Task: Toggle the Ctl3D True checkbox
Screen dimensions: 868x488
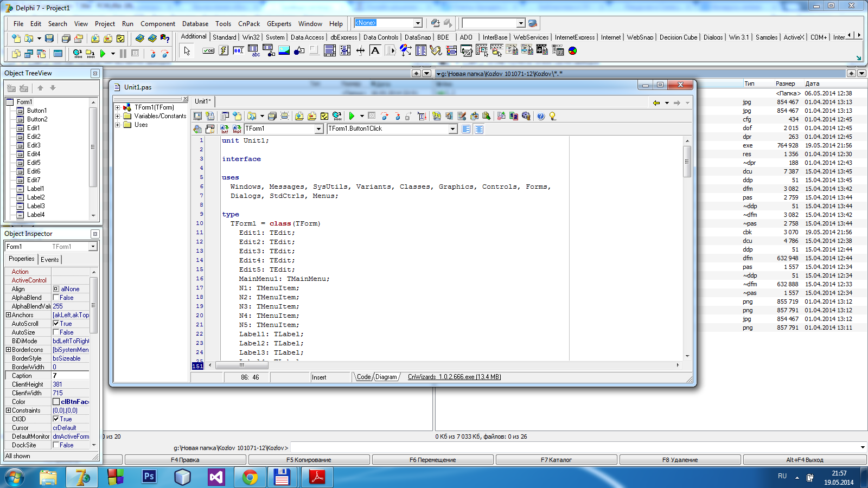Action: point(56,419)
